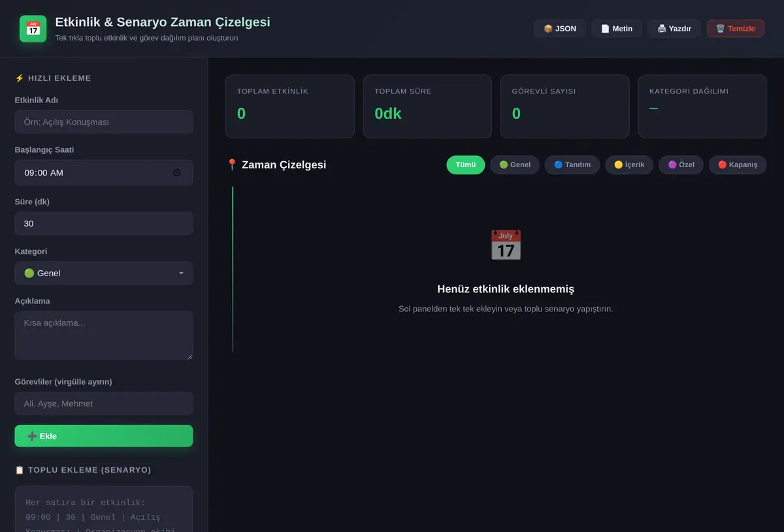
Task: Filter timeline by Özel category
Action: [681, 165]
